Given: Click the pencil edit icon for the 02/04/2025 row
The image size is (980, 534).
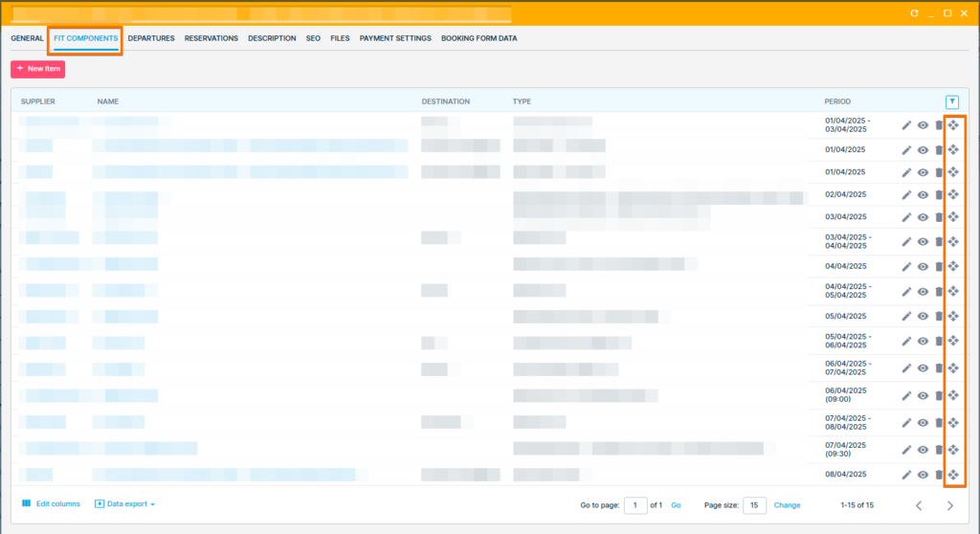Looking at the screenshot, I should [x=906, y=195].
